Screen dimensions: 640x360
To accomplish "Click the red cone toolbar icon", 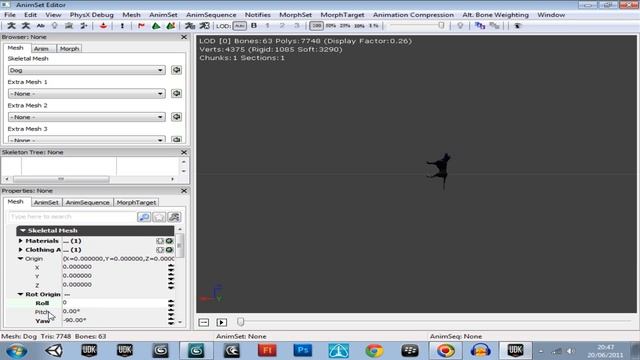I will click(103, 26).
